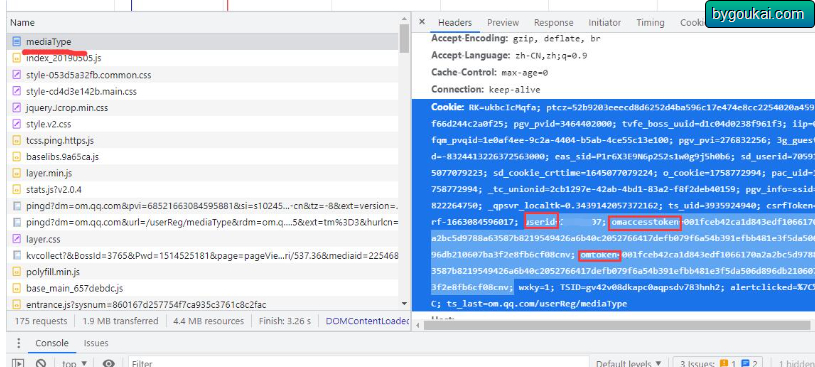815x367 pixels.
Task: Click the down arrow of the request list scrollbar
Action: click(x=404, y=303)
